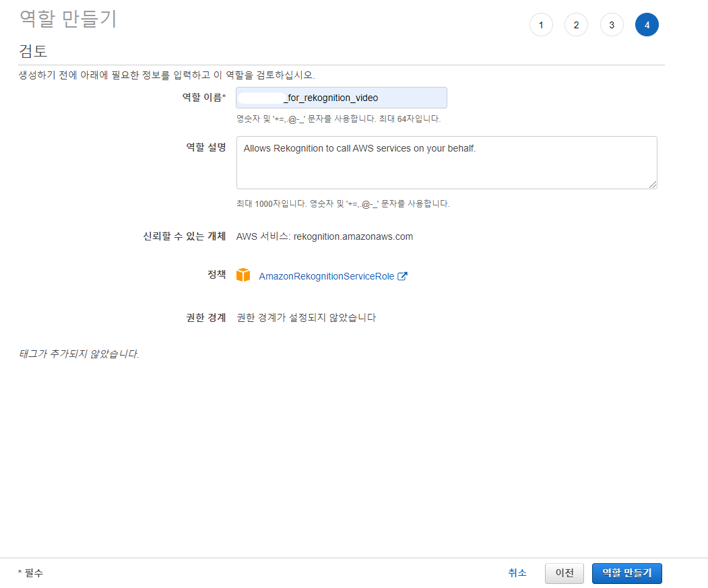This screenshot has width=708, height=588.
Task: Click the 역할 만들기 page title
Action: [x=68, y=18]
